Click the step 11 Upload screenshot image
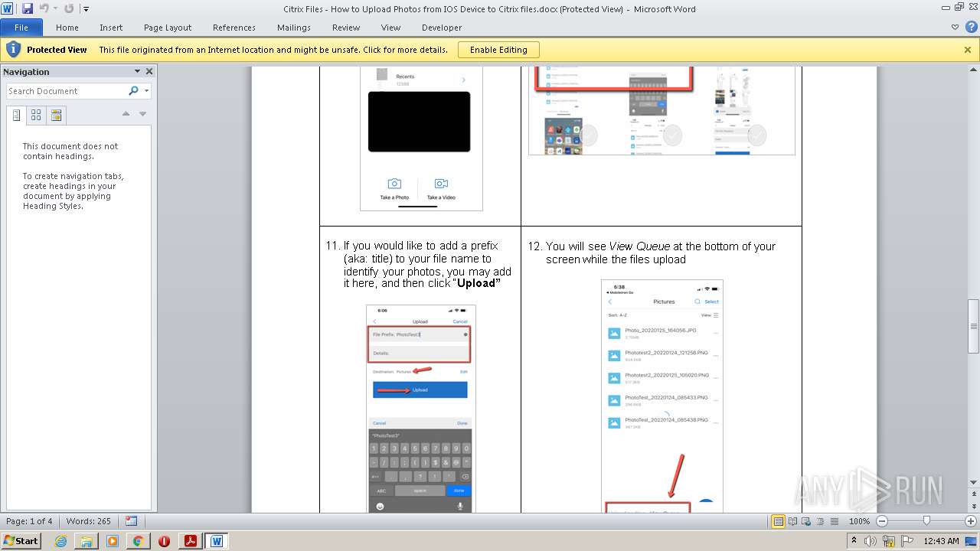The image size is (980, 551). [x=421, y=409]
